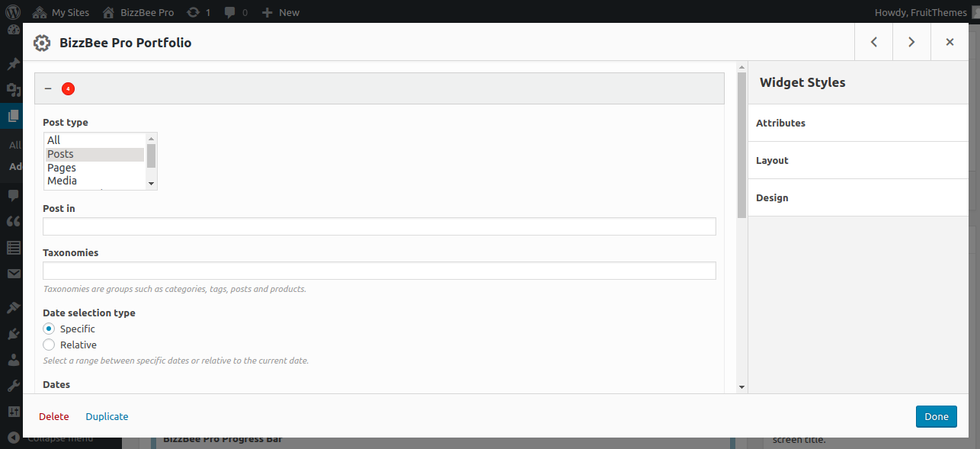The height and width of the screenshot is (449, 980).
Task: Focus the Taxonomies input field
Action: point(380,271)
